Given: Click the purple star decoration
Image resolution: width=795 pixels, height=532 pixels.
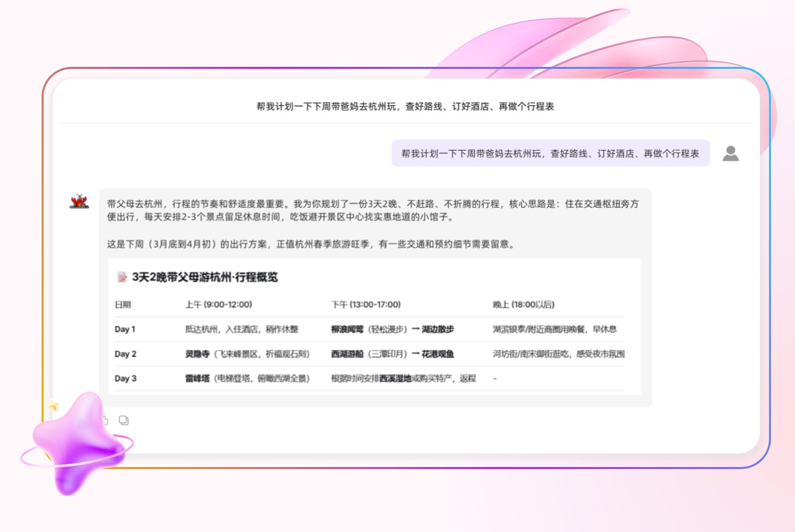Looking at the screenshot, I should tap(77, 443).
